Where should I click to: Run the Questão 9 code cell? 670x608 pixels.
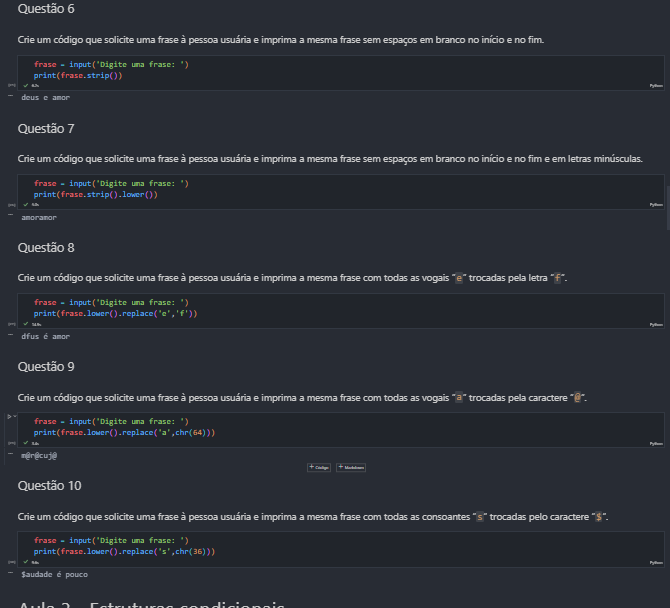click(9, 416)
